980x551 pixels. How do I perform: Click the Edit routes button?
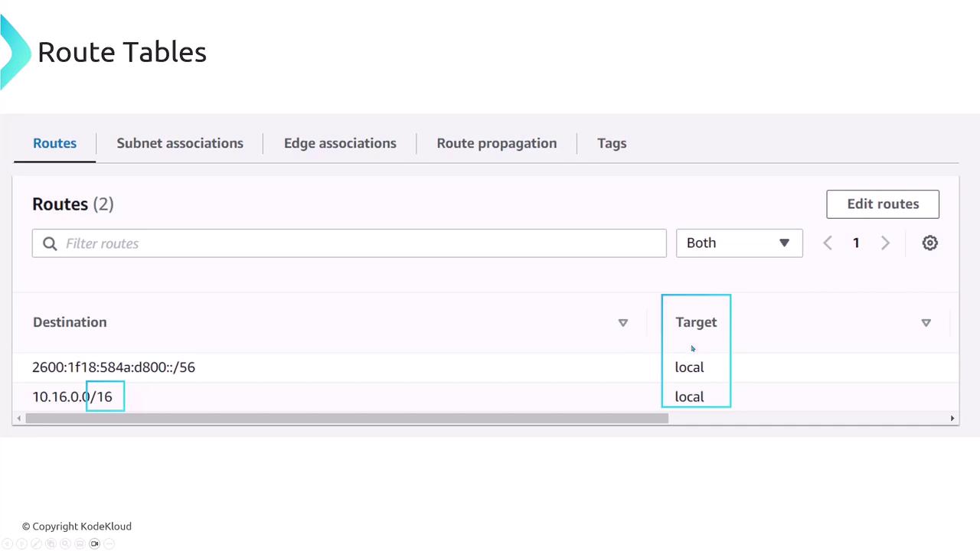882,204
